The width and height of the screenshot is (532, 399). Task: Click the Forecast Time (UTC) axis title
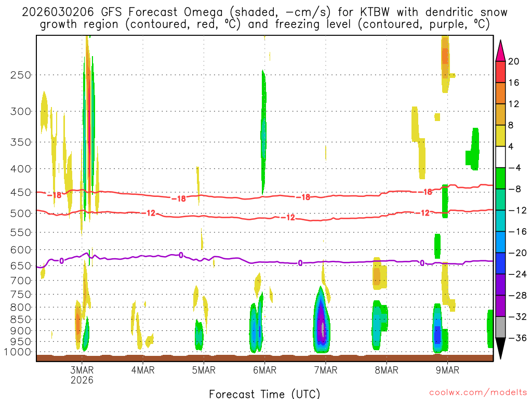click(x=264, y=394)
